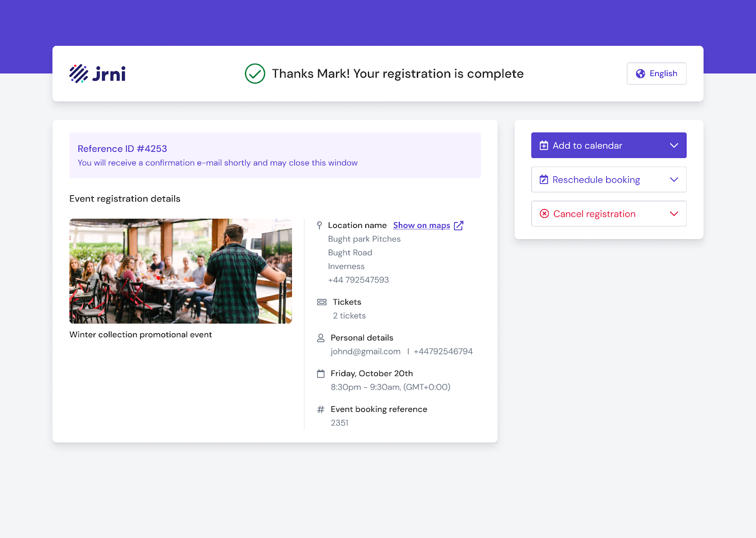The height and width of the screenshot is (538, 756).
Task: Click the external link icon beside Show on maps
Action: click(459, 226)
